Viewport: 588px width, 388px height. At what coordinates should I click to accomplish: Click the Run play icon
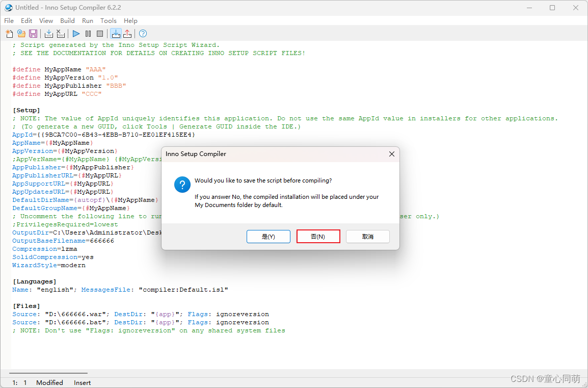(x=76, y=34)
